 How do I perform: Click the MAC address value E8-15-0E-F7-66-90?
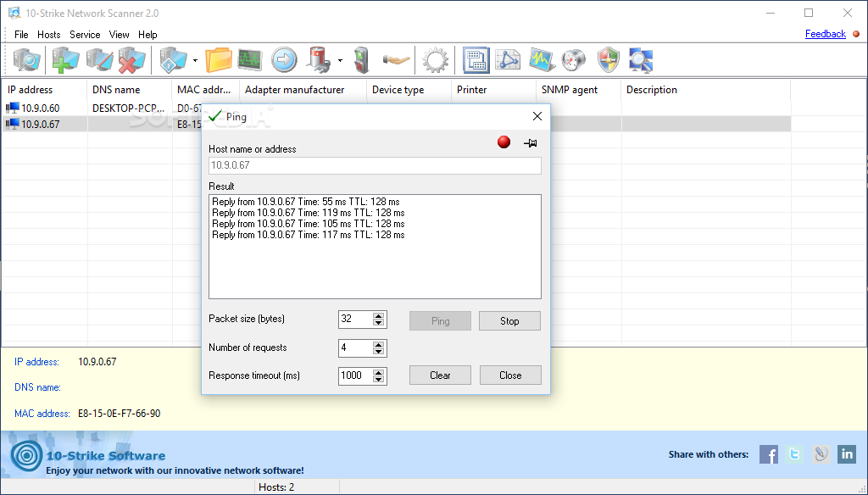119,414
